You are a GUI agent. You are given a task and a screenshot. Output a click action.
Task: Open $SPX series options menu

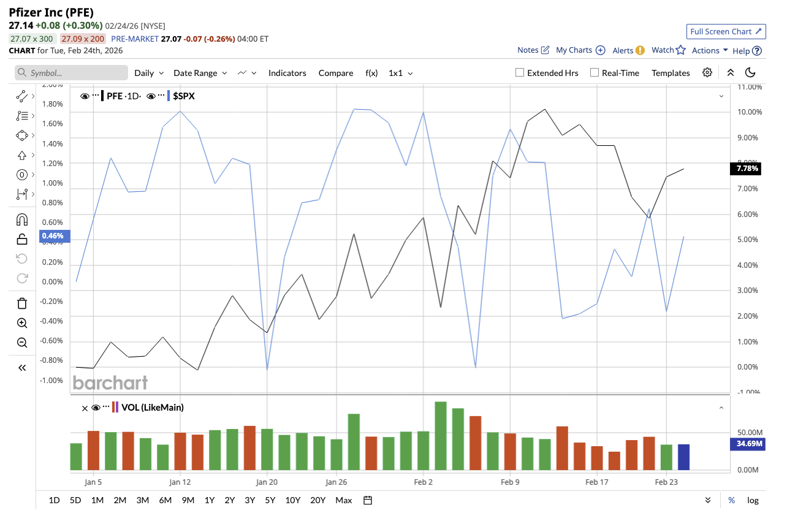pos(162,96)
